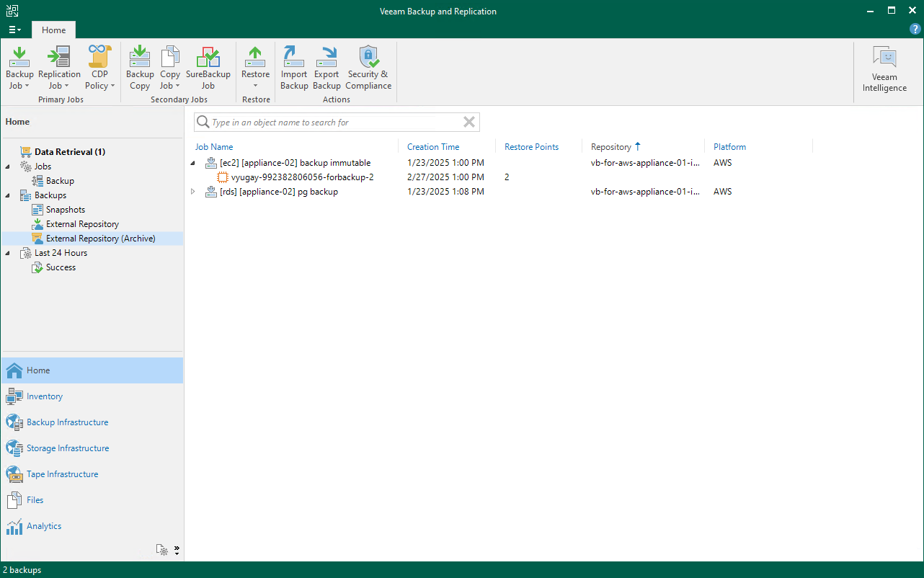This screenshot has width=924, height=578.
Task: Select the Last 24 Hours node
Action: coord(61,253)
